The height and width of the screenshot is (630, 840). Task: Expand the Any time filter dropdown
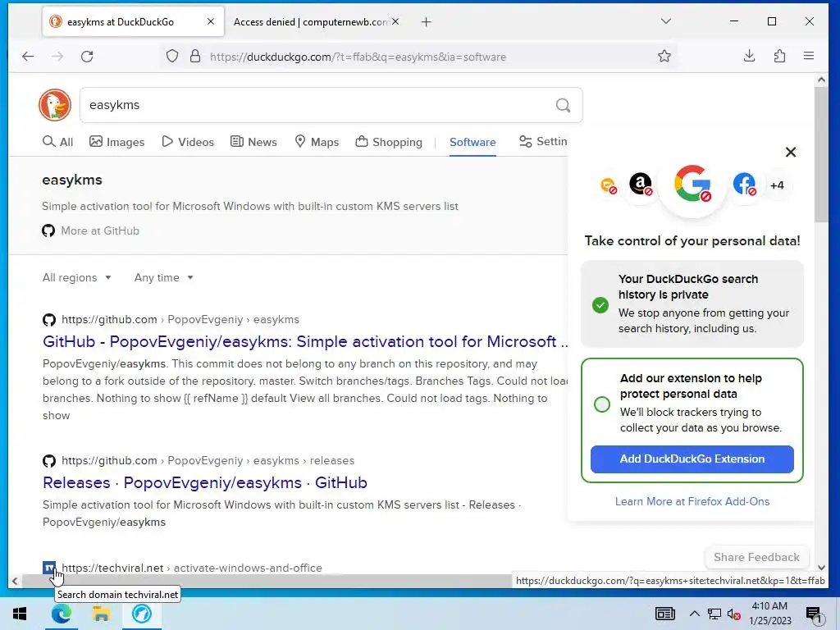pyautogui.click(x=163, y=277)
